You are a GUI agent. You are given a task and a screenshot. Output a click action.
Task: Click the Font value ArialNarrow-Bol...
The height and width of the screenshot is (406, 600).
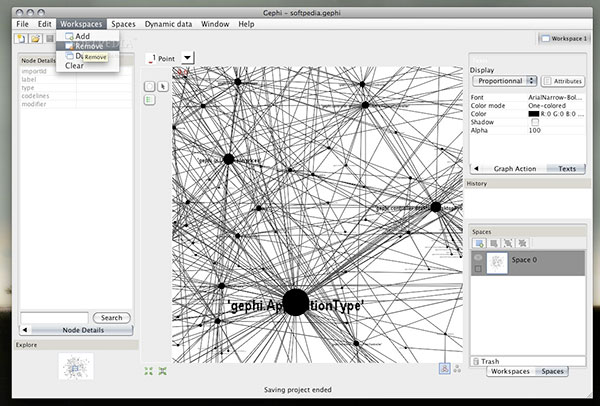(556, 97)
